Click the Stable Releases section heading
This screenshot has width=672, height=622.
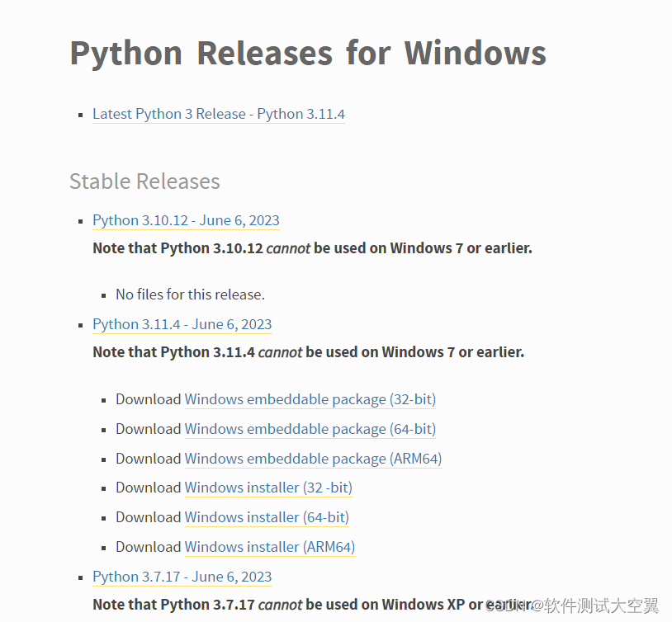click(x=144, y=181)
